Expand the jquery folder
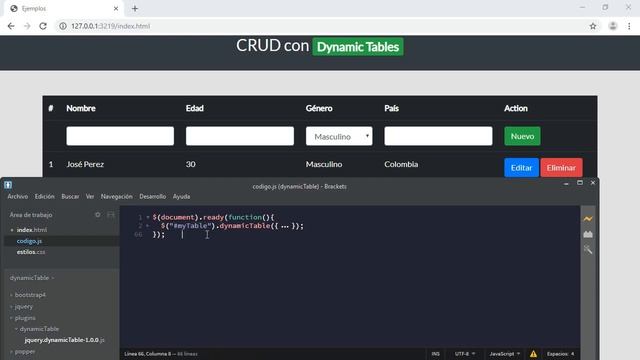 tap(24, 306)
